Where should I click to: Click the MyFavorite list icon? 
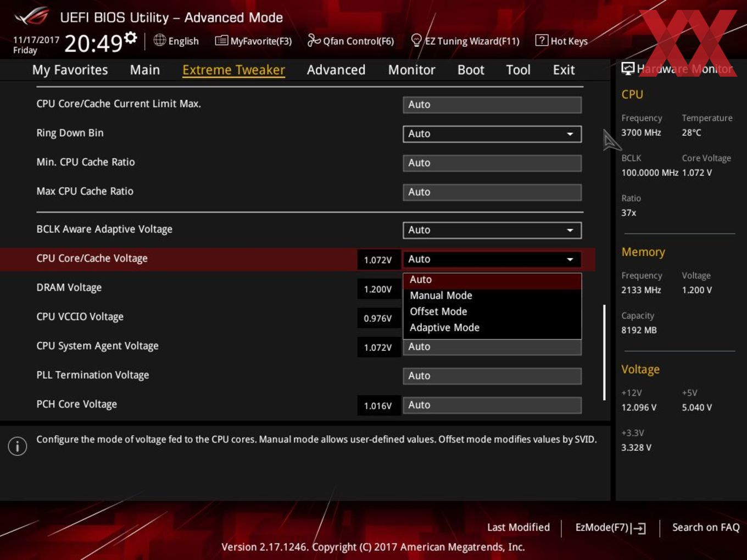click(x=221, y=41)
